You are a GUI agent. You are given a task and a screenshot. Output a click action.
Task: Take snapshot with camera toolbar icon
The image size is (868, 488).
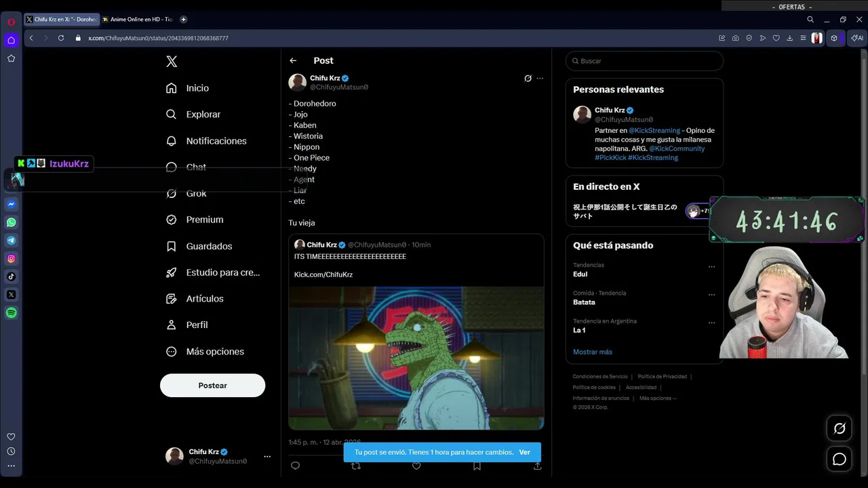tap(736, 38)
